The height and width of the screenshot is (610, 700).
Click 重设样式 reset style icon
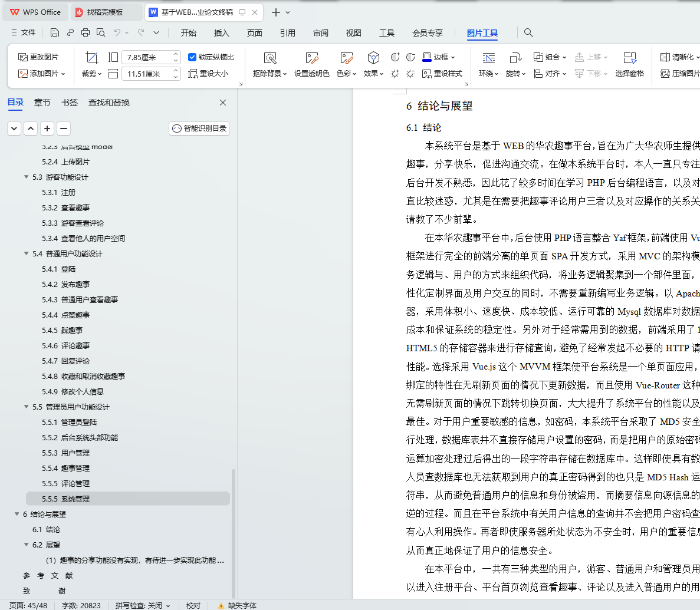442,74
